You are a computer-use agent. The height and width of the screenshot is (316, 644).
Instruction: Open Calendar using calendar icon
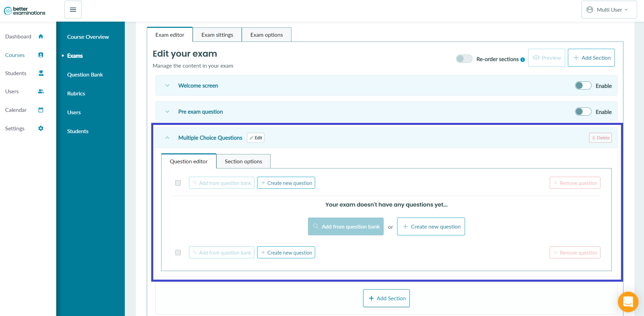coord(41,110)
